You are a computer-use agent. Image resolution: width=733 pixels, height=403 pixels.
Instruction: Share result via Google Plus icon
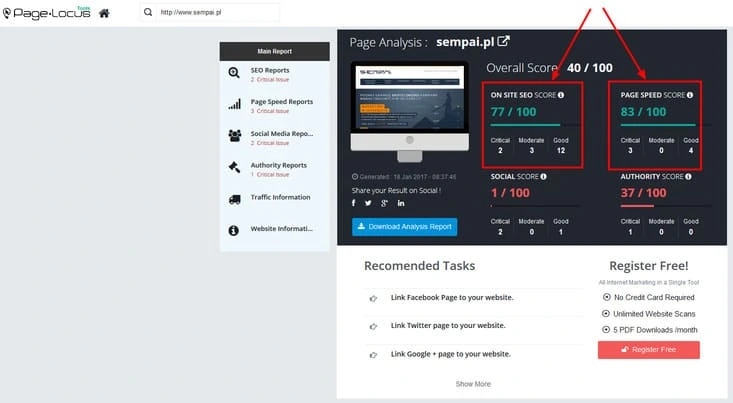[384, 203]
